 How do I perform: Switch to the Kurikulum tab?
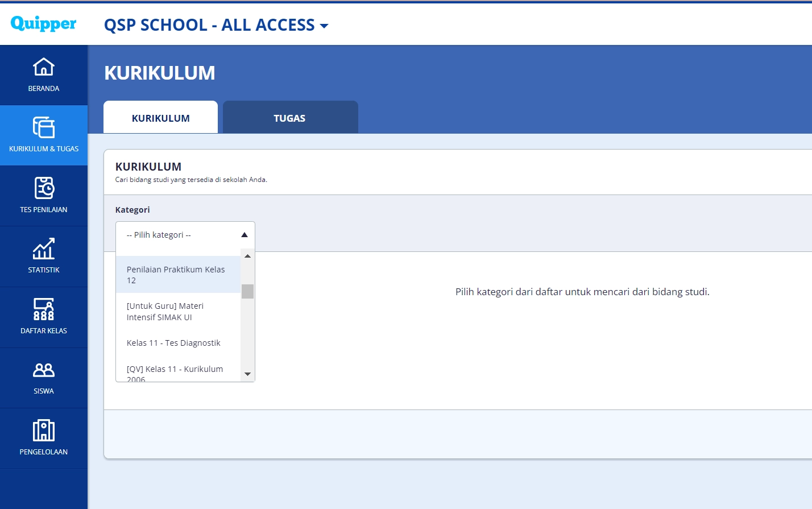pyautogui.click(x=161, y=118)
